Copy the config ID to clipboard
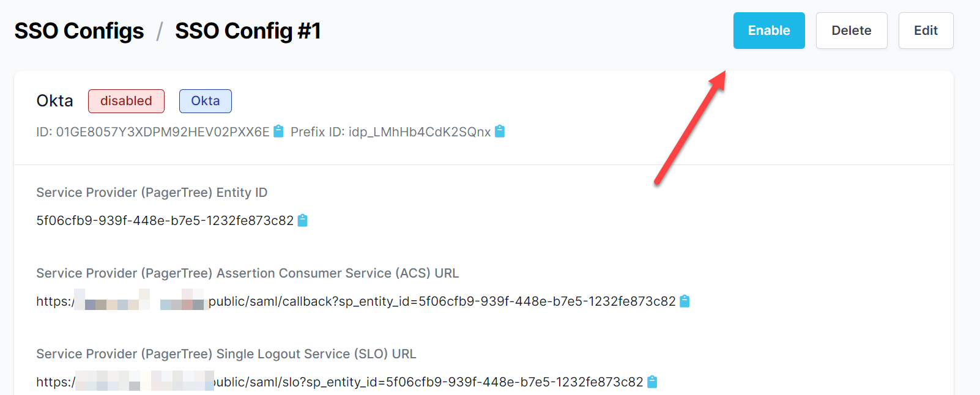The image size is (980, 395). tap(278, 131)
